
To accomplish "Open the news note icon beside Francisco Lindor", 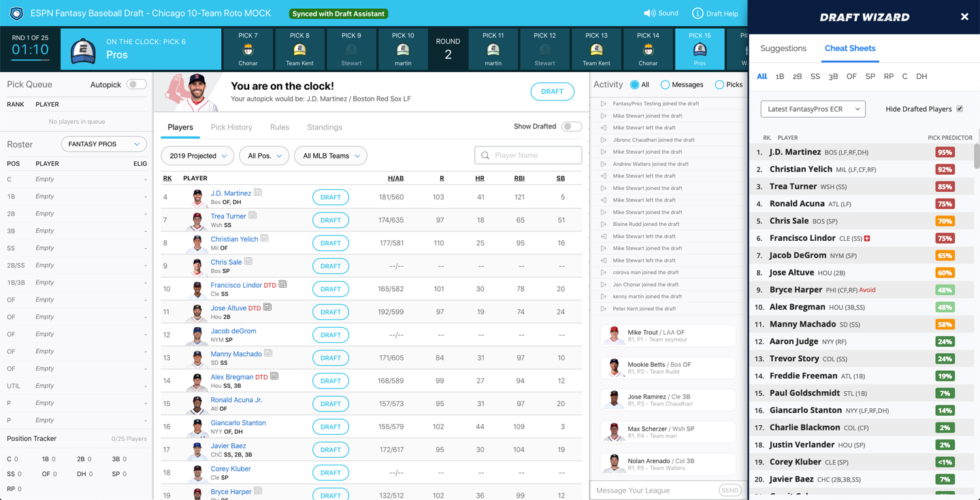I will (x=282, y=284).
